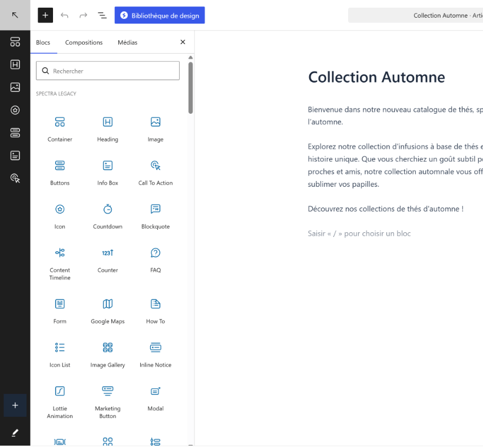Select the Modal block
The image size is (483, 448).
coord(156,398)
